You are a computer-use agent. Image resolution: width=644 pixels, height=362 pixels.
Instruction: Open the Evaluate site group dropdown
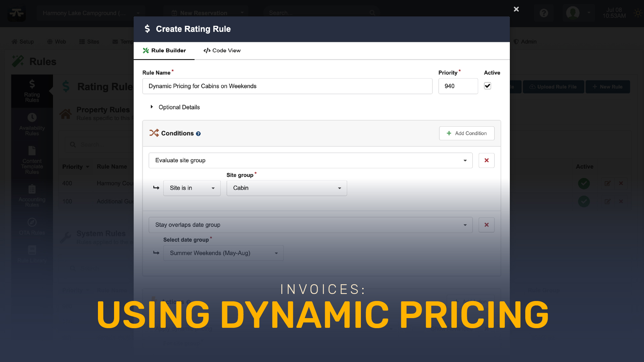[311, 161]
